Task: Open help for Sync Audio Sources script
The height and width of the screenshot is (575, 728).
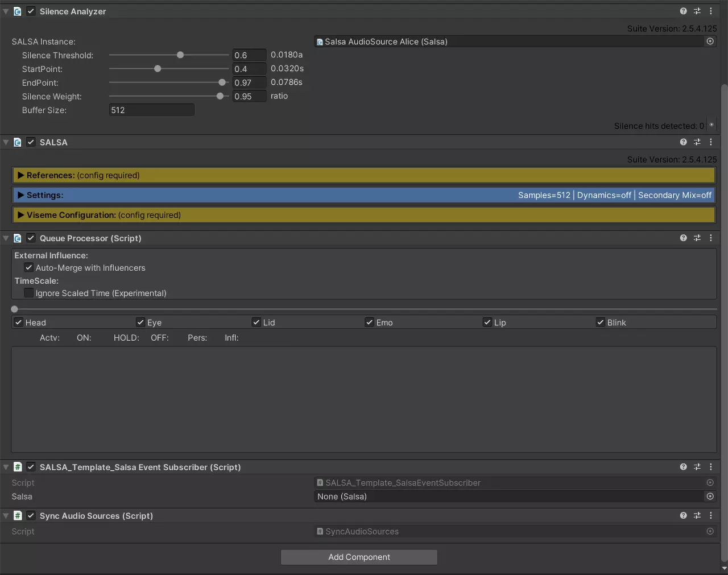Action: coord(683,516)
